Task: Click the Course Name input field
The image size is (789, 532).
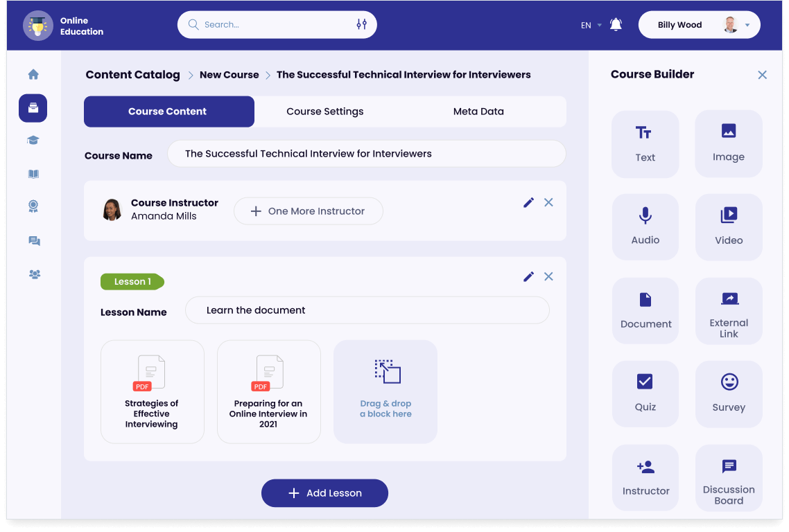Action: (366, 154)
